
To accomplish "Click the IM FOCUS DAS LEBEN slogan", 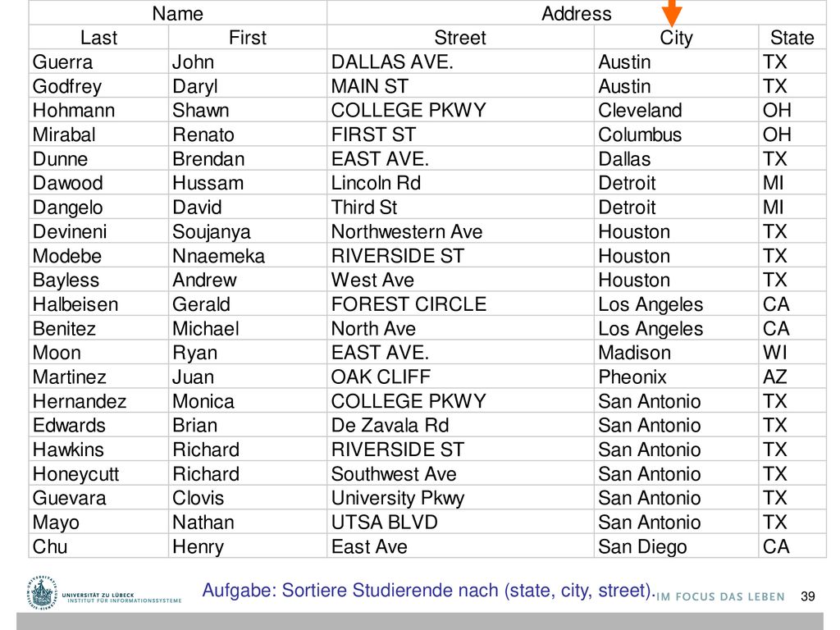I will (720, 597).
